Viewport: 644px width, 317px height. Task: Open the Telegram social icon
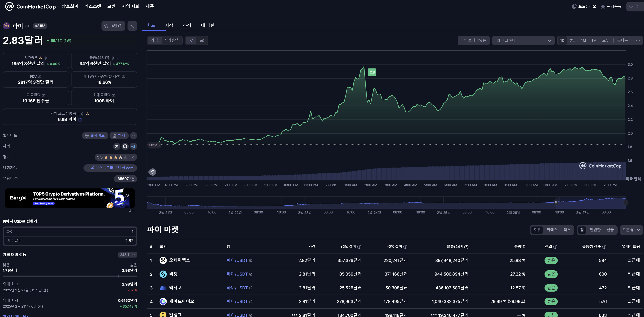(134, 147)
